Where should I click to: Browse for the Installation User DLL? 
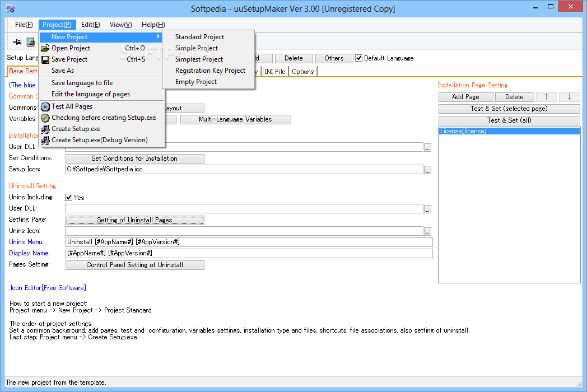(427, 147)
